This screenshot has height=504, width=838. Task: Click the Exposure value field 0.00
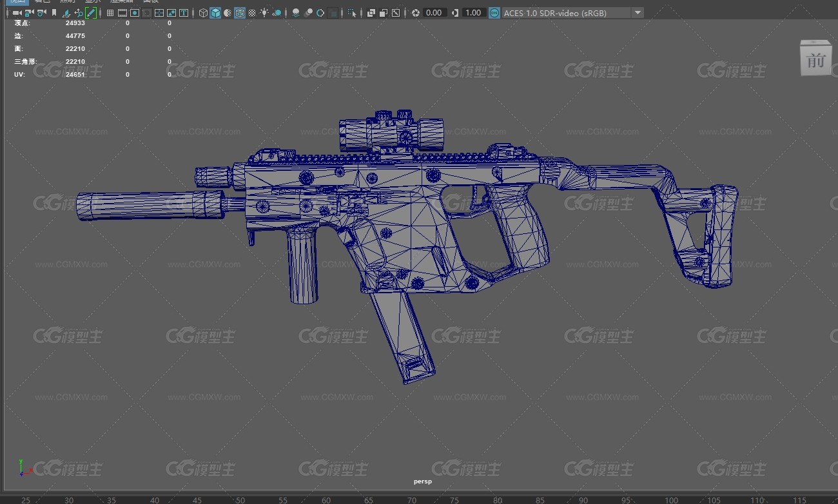click(434, 13)
